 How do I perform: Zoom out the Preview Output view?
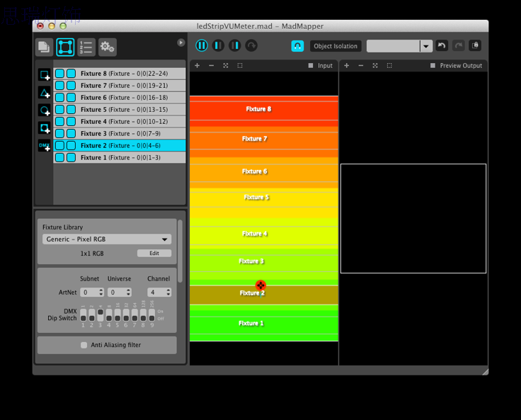pos(361,65)
